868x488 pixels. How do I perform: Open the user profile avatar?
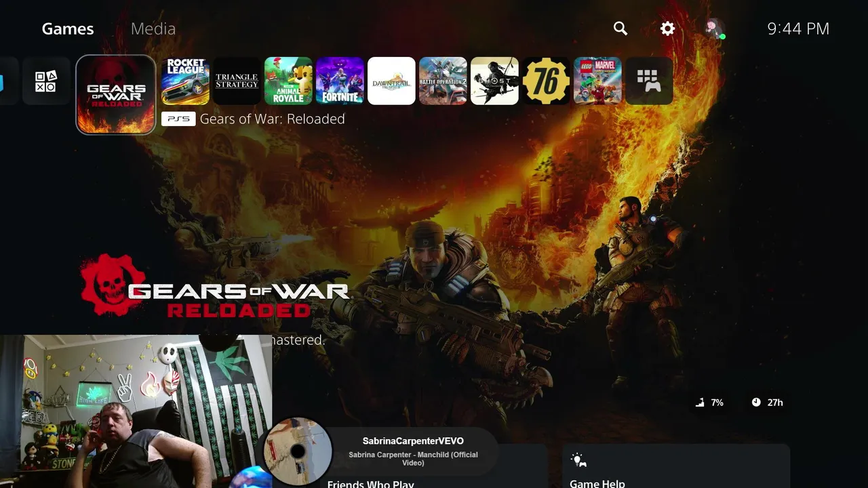(x=714, y=28)
